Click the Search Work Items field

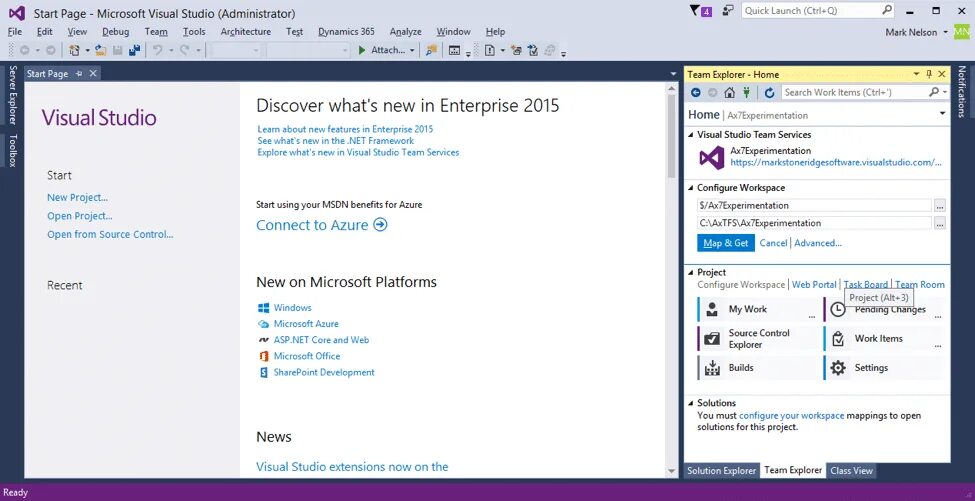point(855,92)
